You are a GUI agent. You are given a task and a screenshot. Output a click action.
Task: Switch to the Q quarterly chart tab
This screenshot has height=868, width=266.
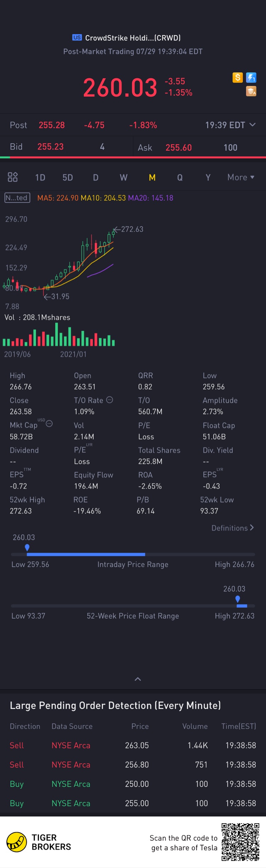pyautogui.click(x=180, y=178)
